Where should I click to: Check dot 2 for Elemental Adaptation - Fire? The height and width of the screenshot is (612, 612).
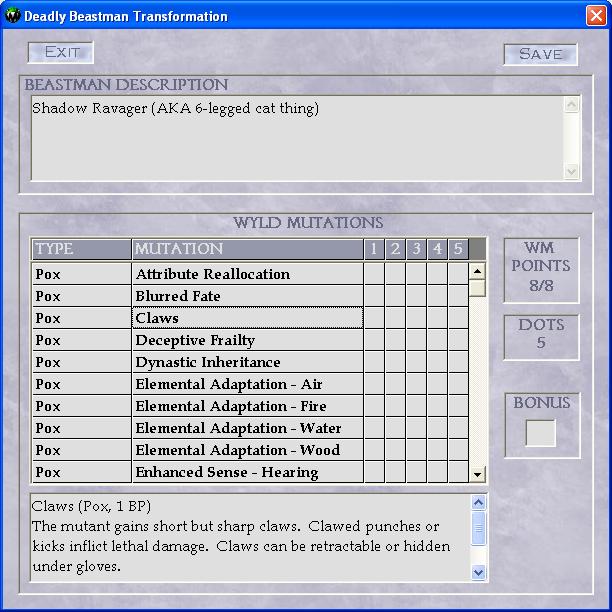[395, 406]
